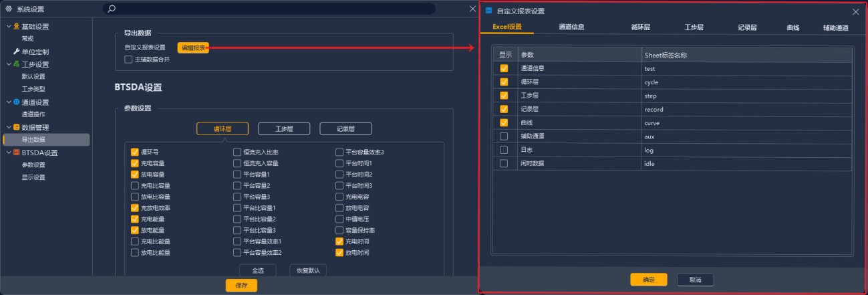Select 显示设置 in settings tree

pos(33,177)
